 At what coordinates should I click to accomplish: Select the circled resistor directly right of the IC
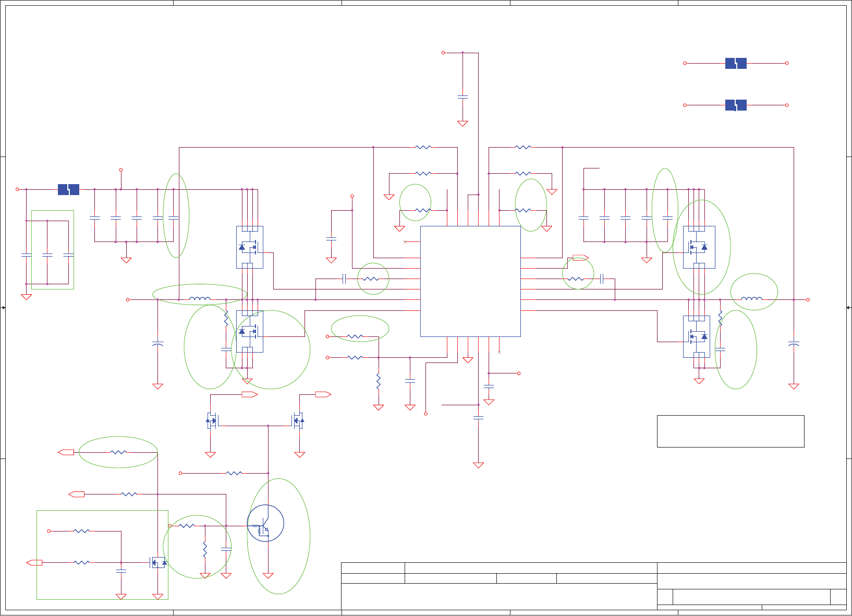(576, 279)
